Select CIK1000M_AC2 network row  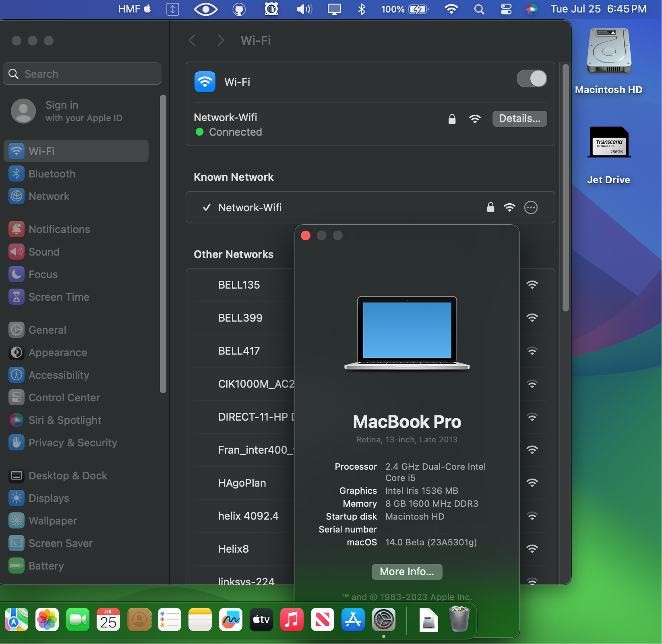coord(256,384)
